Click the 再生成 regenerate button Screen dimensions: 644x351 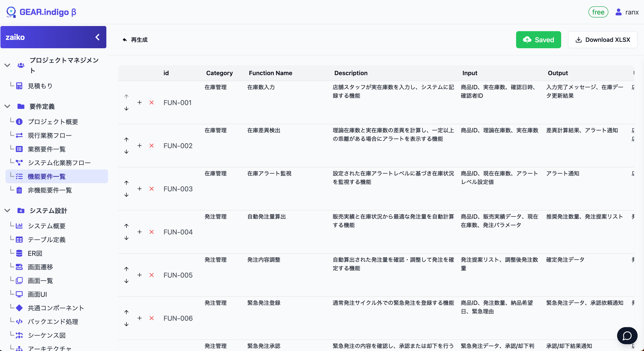135,40
